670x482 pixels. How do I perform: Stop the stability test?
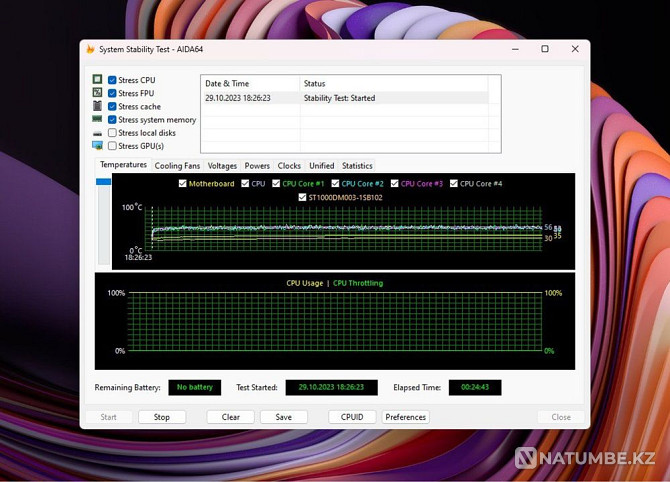pyautogui.click(x=162, y=417)
